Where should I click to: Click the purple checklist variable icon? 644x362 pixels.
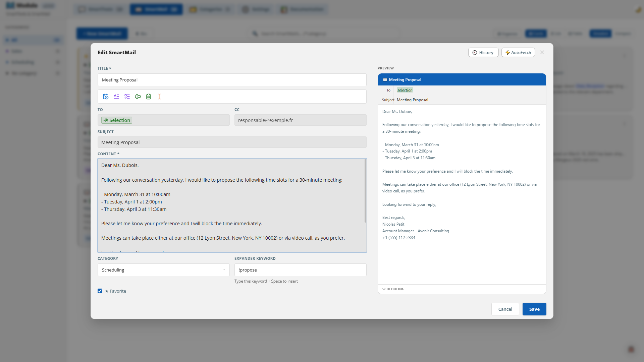point(127,97)
